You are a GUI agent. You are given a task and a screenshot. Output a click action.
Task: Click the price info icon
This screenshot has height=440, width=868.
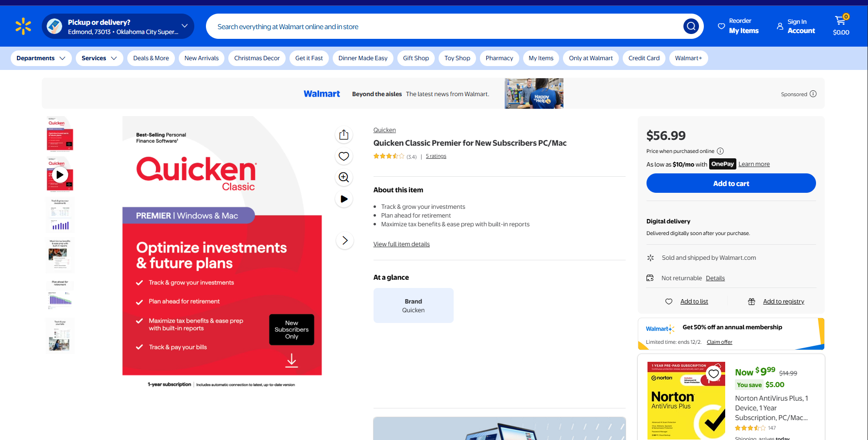(720, 151)
